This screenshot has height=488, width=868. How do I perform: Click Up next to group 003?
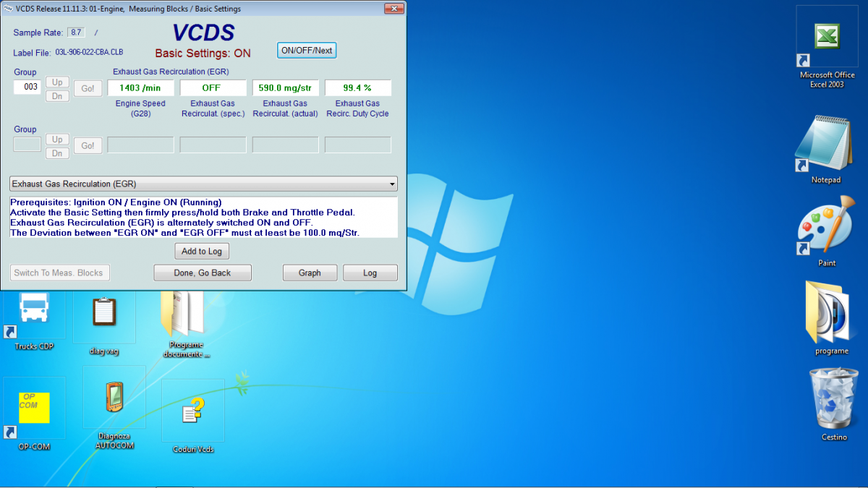pos(57,82)
